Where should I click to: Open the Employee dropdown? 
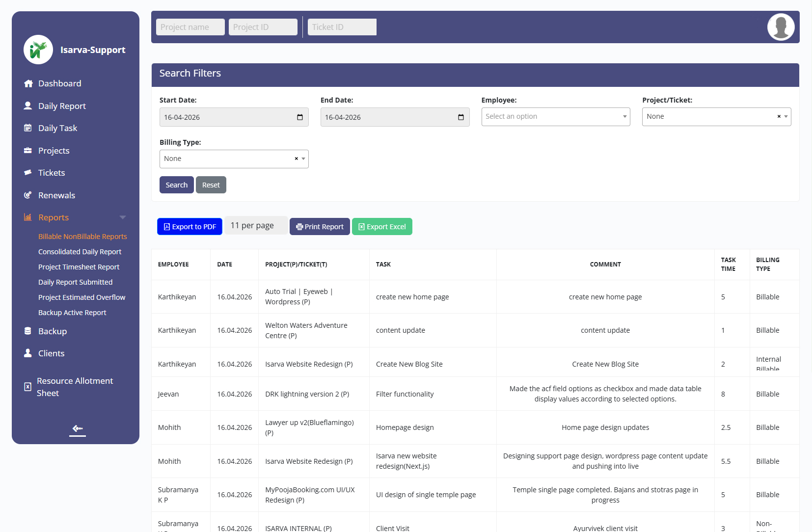[555, 117]
